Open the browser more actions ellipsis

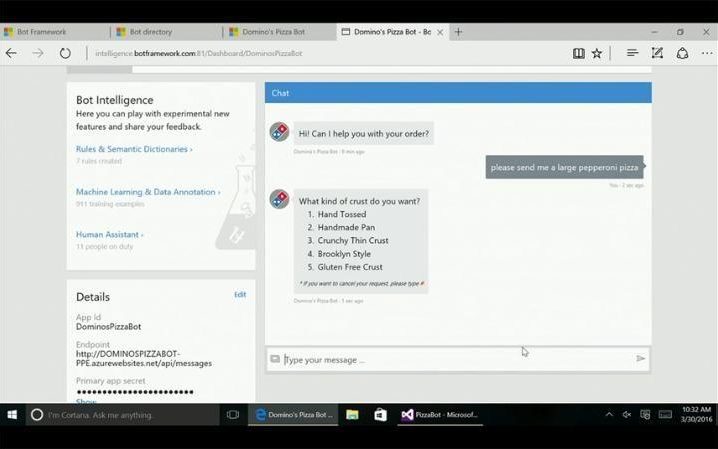point(707,53)
